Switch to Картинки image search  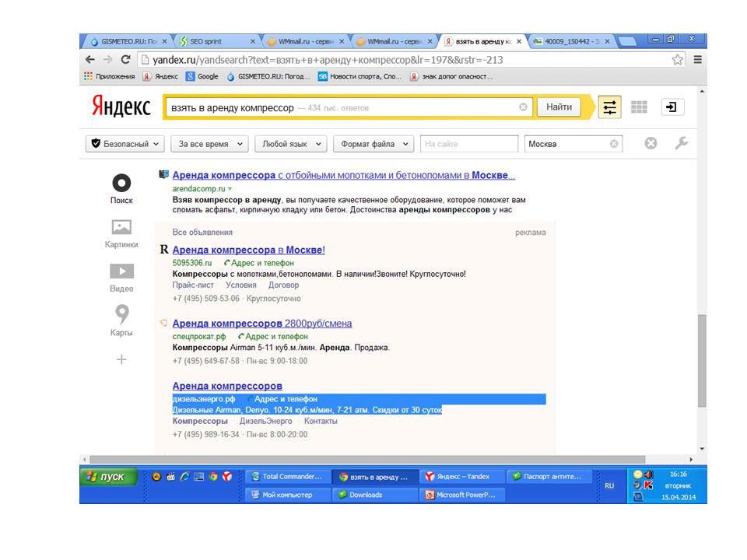[x=121, y=233]
